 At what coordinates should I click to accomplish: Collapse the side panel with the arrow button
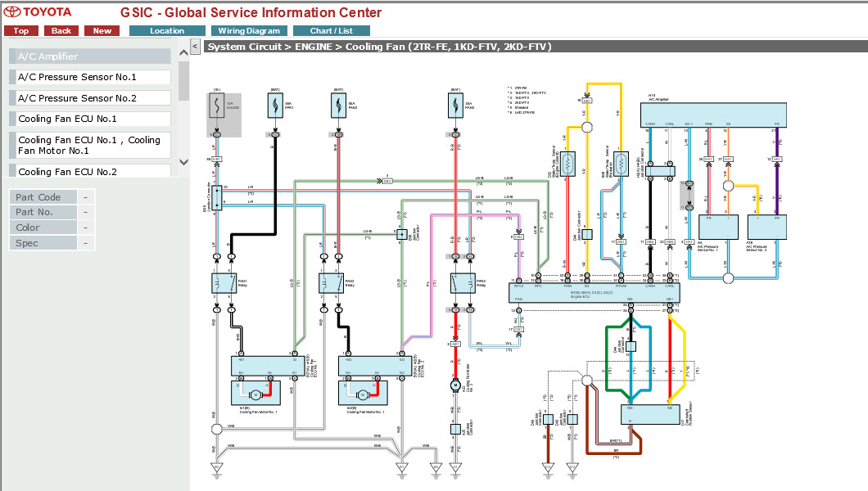(x=195, y=47)
